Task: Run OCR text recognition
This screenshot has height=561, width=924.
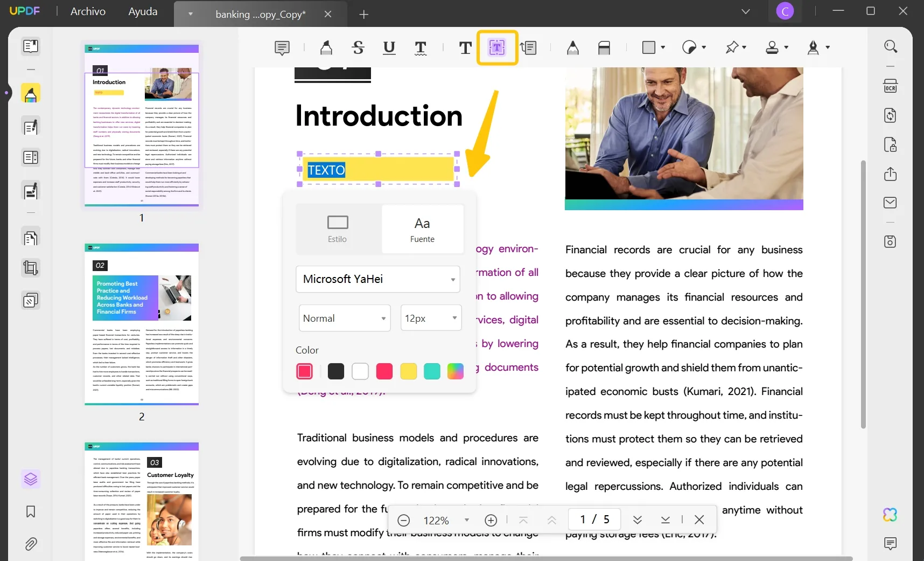Action: [891, 86]
